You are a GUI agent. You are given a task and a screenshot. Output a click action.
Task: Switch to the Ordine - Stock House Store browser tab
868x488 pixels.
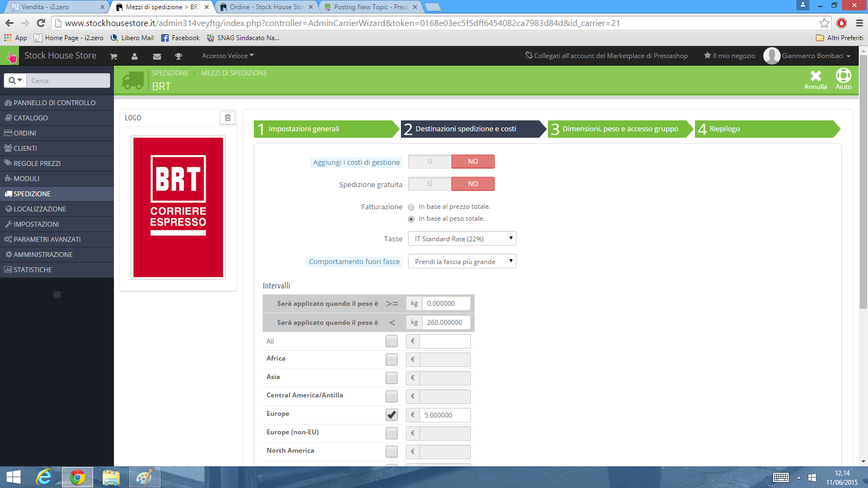pos(267,7)
